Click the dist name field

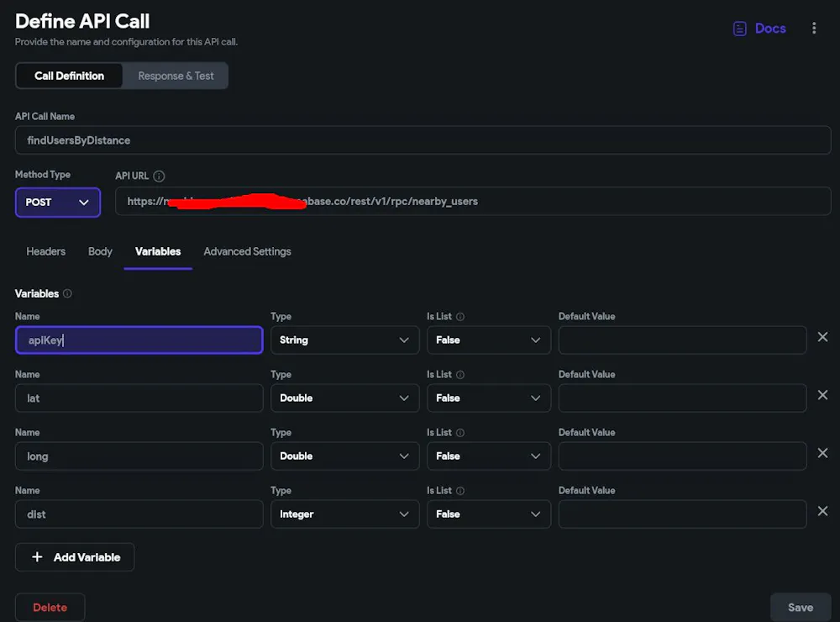(x=139, y=514)
